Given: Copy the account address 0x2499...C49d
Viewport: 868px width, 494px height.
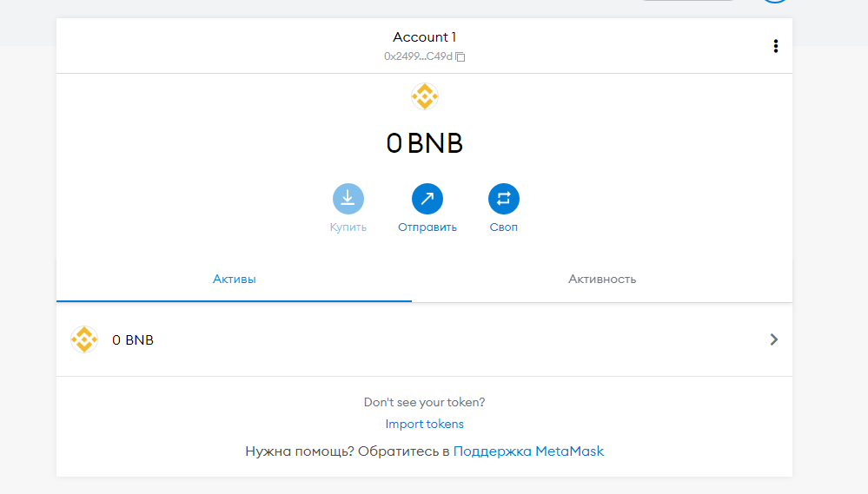Looking at the screenshot, I should pos(460,56).
